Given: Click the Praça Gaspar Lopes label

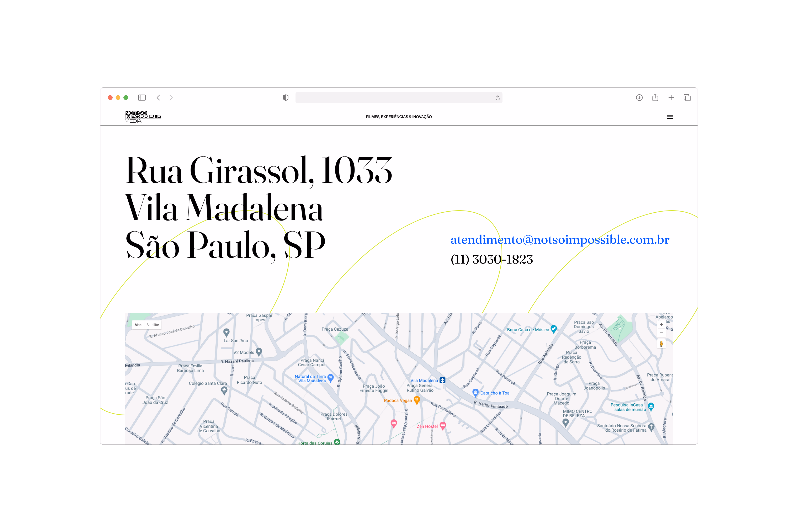Looking at the screenshot, I should 259,318.
